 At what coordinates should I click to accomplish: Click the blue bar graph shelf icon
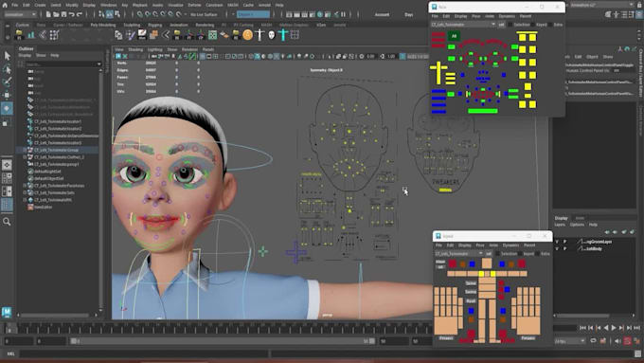(31, 35)
